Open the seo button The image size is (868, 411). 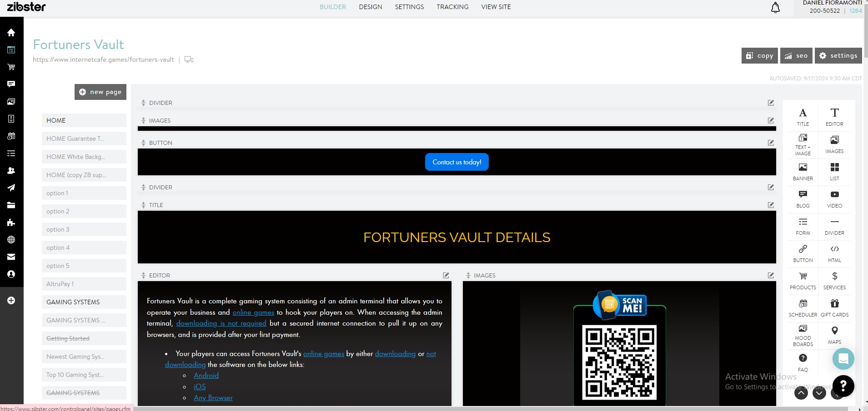(796, 55)
